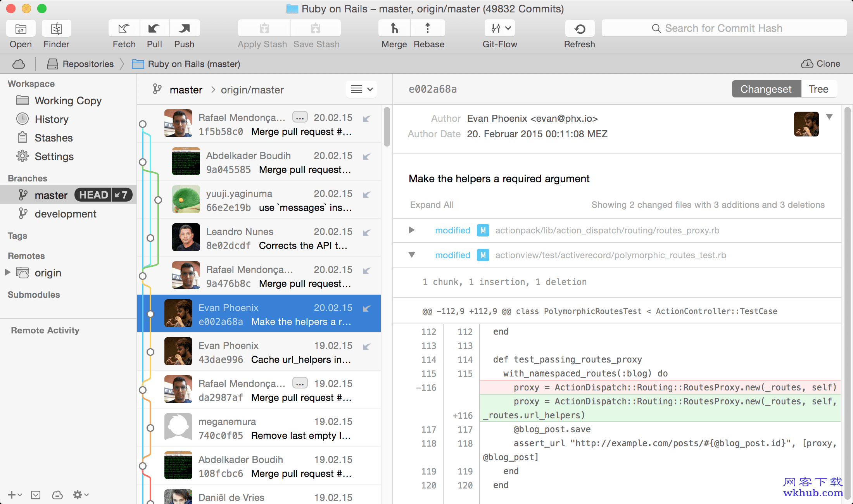This screenshot has height=504, width=853.
Task: Select the master branch in sidebar
Action: 68,195
